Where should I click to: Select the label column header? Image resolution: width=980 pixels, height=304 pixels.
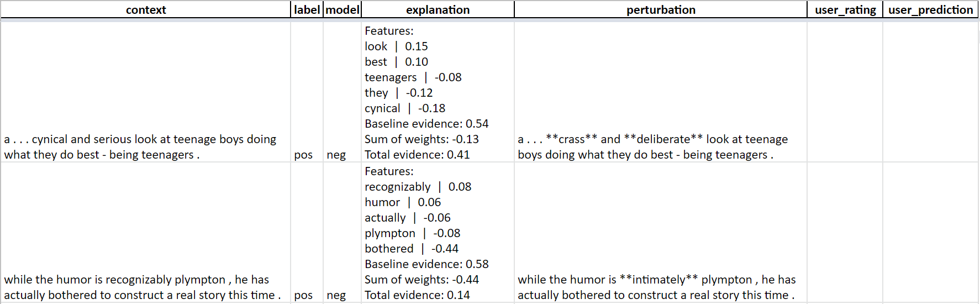tap(307, 9)
